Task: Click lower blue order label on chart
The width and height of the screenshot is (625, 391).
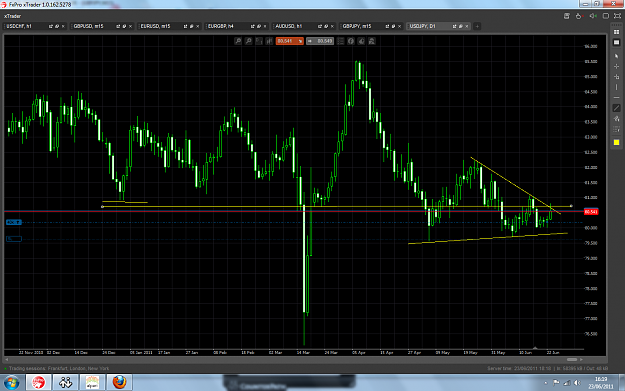Action: [x=14, y=239]
